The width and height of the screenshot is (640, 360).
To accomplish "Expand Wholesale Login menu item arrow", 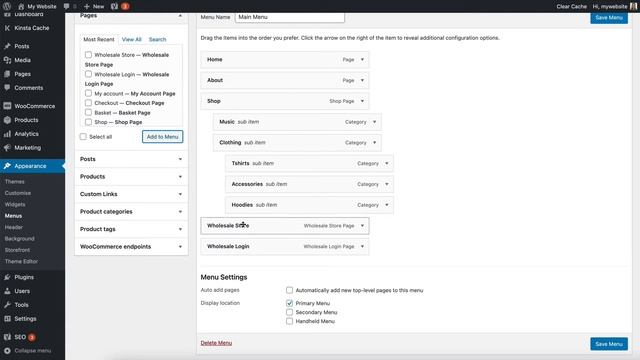I will pos(362,247).
